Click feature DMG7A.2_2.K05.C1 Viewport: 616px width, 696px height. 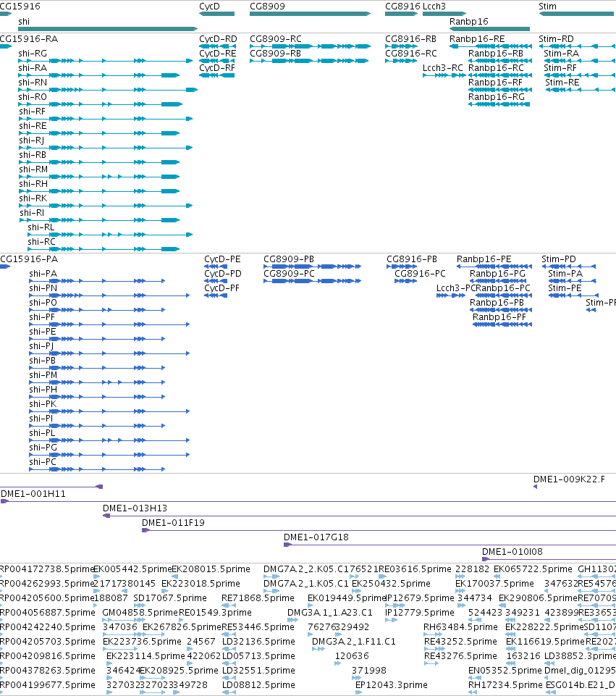point(306,569)
